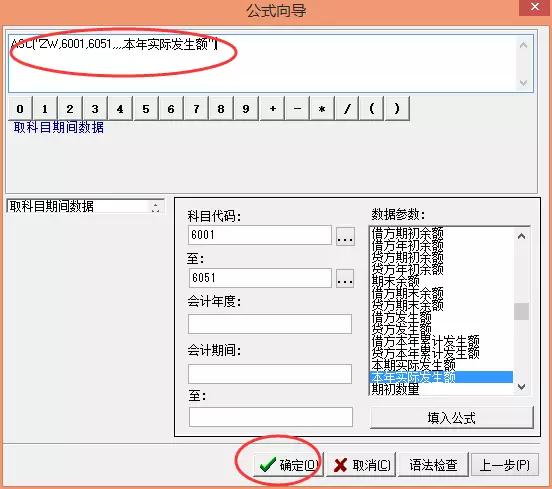Expand the 取科目期间数据 function selector
Screen dimensions: 552x489
[x=155, y=207]
